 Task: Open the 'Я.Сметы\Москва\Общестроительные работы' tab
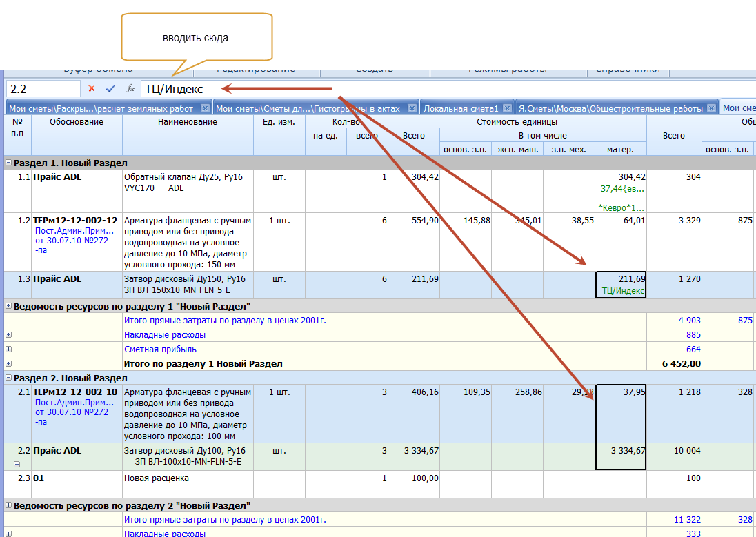610,108
